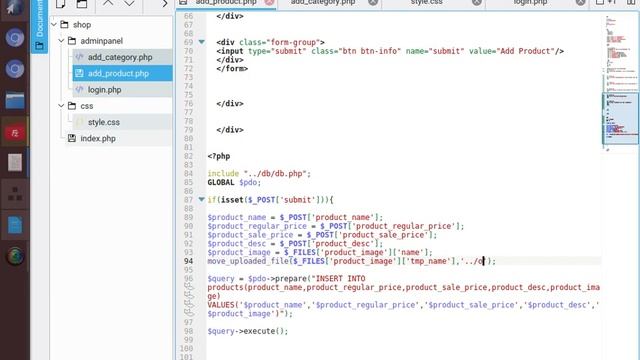Select the shop folder label
The image size is (640, 360).
tap(82, 25)
